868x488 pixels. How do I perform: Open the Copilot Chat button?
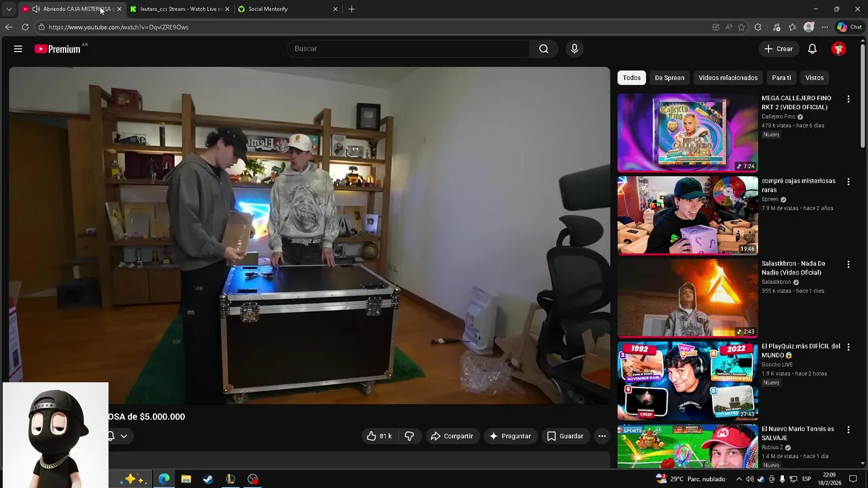click(849, 27)
